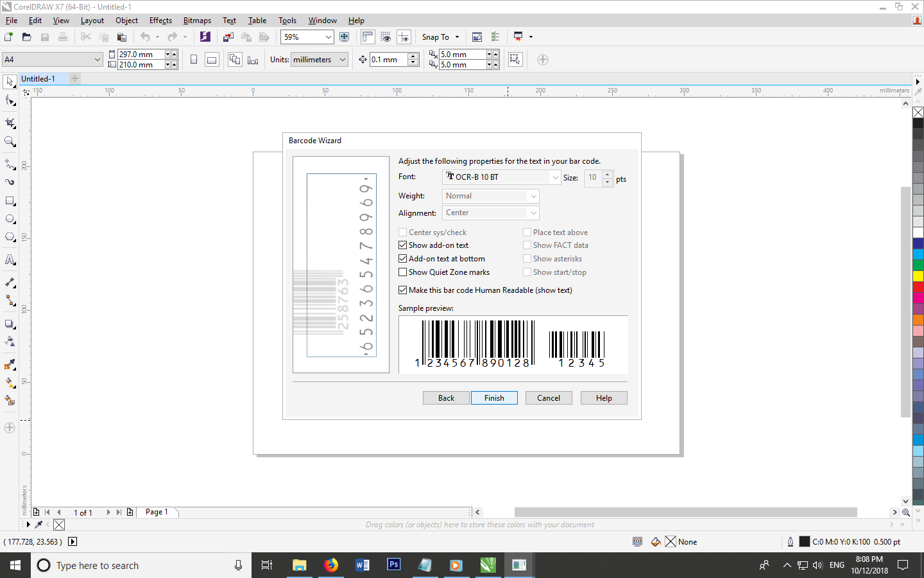Select the Ellipse tool

coord(10,219)
